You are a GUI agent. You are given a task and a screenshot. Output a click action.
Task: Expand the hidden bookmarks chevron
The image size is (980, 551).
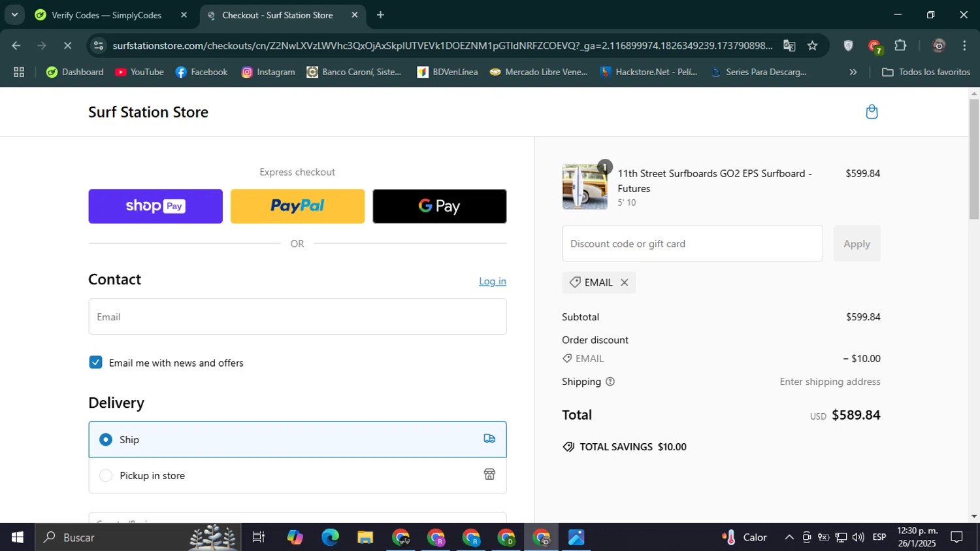pyautogui.click(x=853, y=72)
